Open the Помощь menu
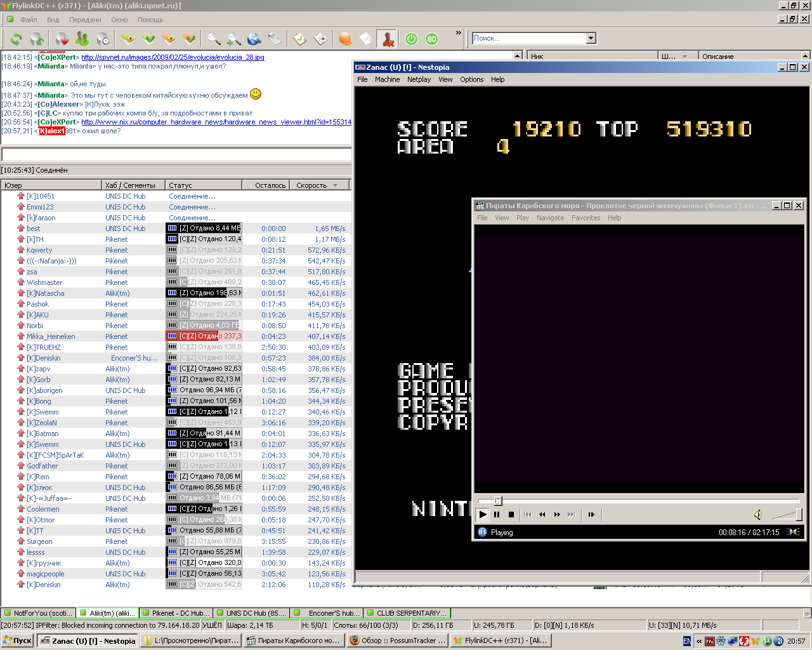Screen dimensions: 812x650 pyautogui.click(x=150, y=20)
